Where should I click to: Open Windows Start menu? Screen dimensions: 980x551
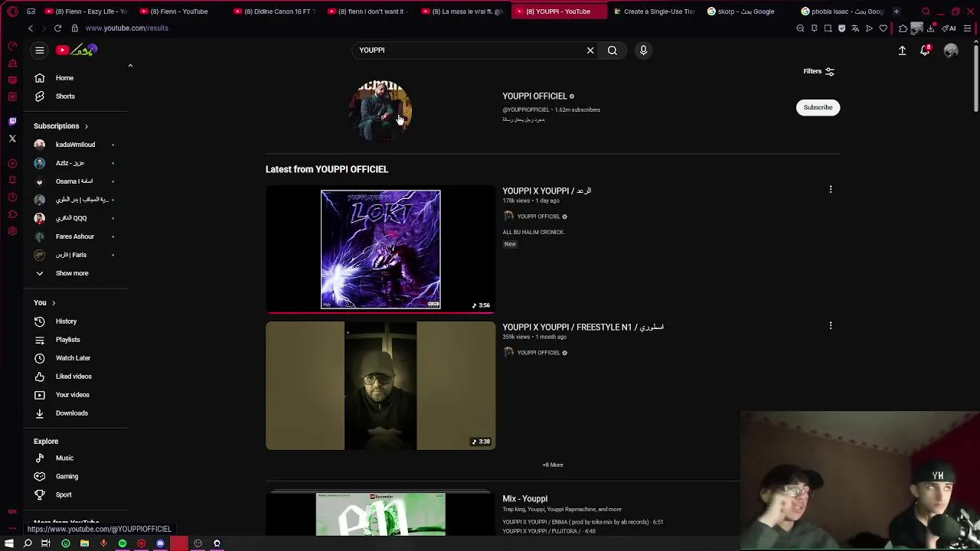[x=9, y=543]
